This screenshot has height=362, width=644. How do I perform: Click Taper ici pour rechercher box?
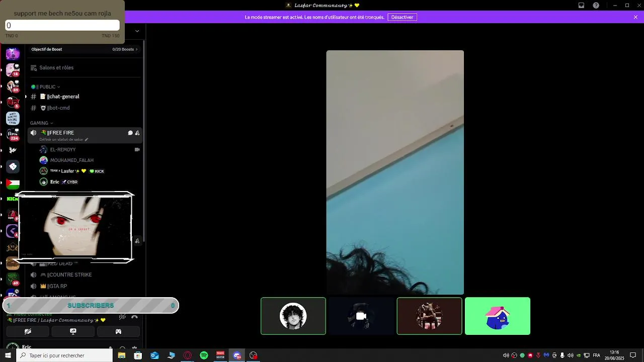[x=64, y=355]
